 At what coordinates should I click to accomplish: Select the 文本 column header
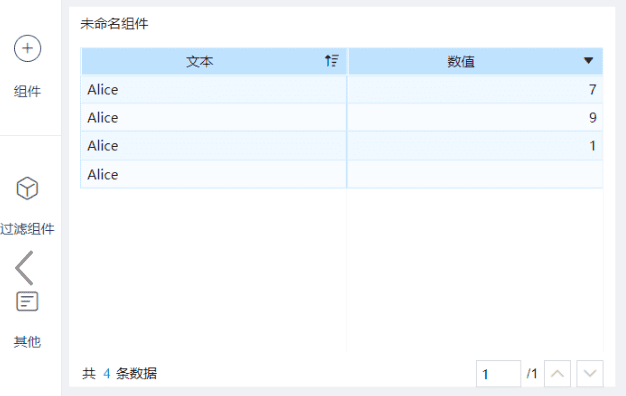(x=214, y=61)
